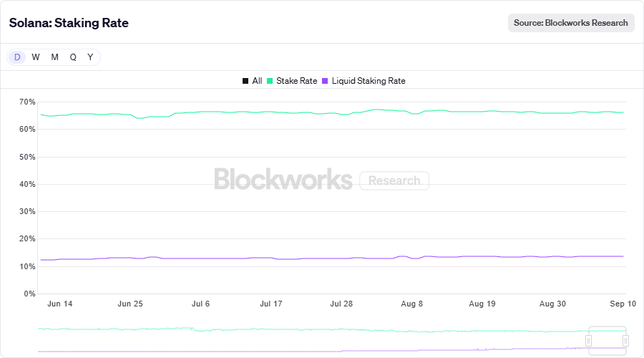Image resolution: width=644 pixels, height=358 pixels.
Task: Click the 0% y-axis label
Action: [29, 294]
